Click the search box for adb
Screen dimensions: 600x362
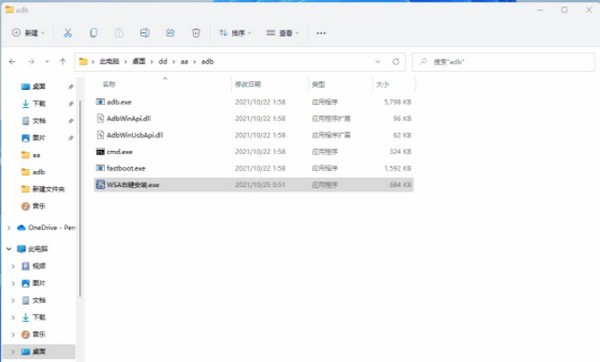(x=503, y=62)
